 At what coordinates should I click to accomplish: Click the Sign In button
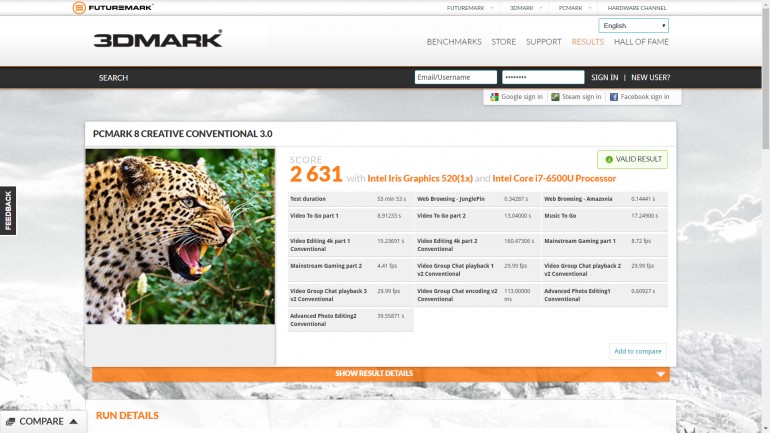(x=605, y=78)
